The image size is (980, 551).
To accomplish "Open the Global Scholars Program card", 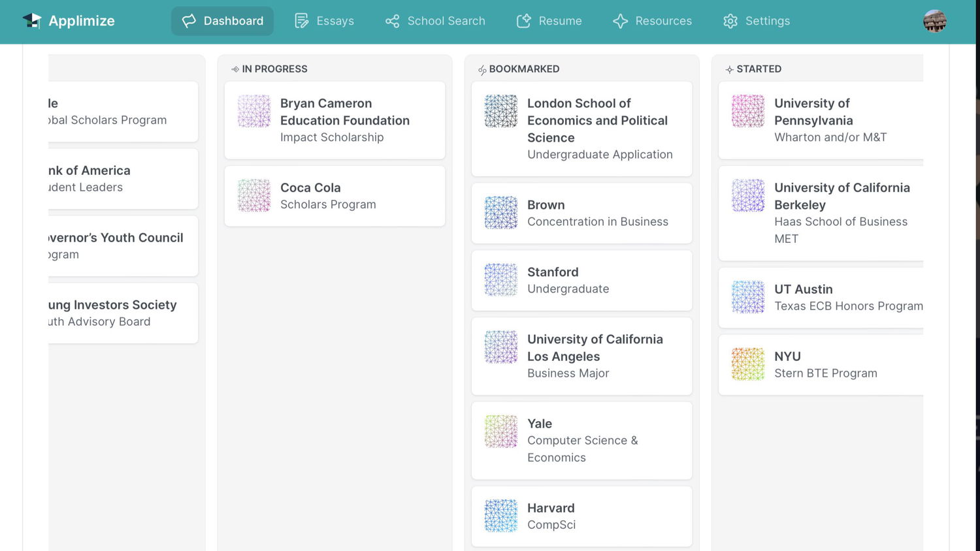I will point(123,112).
